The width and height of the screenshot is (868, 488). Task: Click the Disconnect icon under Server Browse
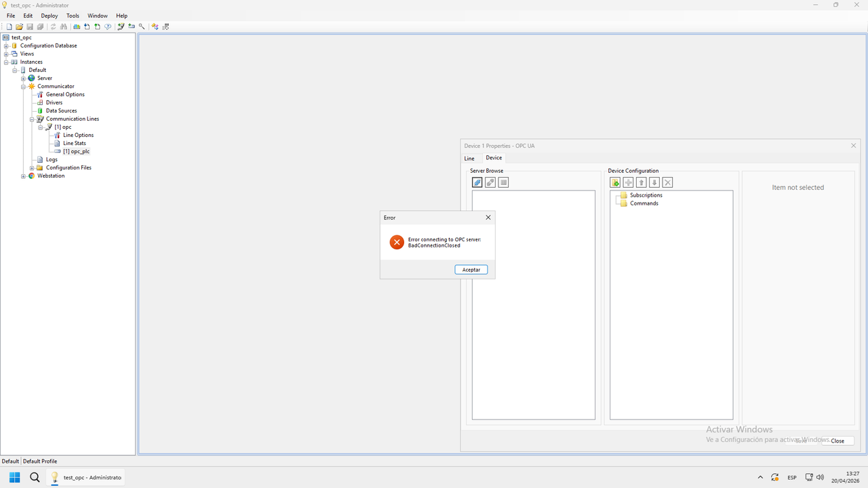tap(490, 182)
